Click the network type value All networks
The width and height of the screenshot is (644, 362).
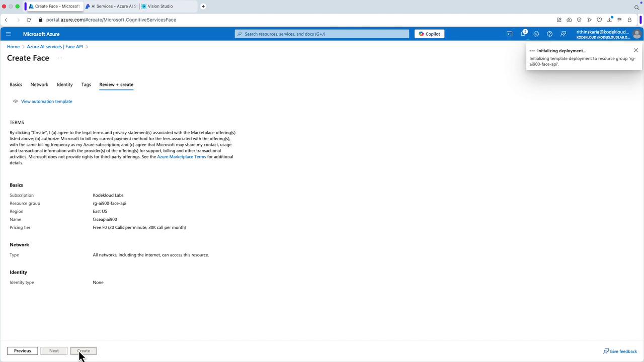pyautogui.click(x=151, y=255)
